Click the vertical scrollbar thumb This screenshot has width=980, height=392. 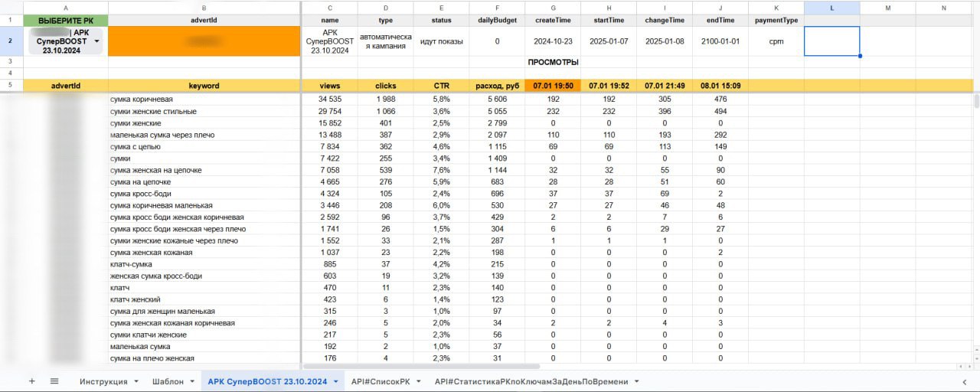tap(976, 102)
